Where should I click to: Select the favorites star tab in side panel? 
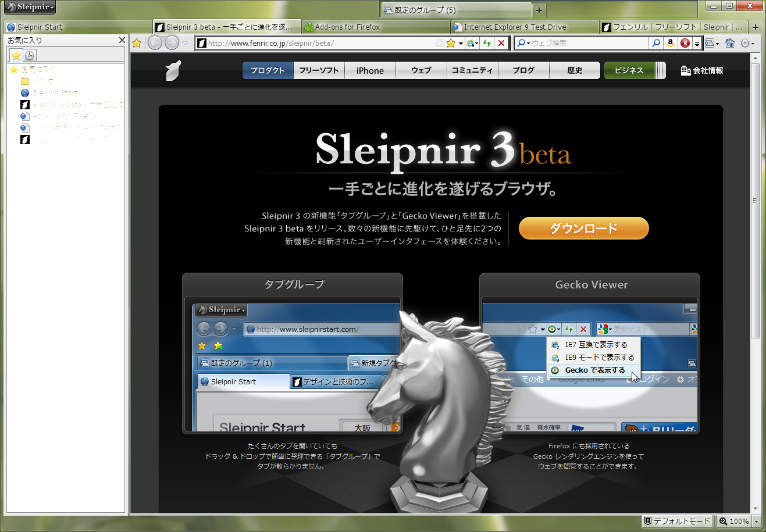coord(16,55)
